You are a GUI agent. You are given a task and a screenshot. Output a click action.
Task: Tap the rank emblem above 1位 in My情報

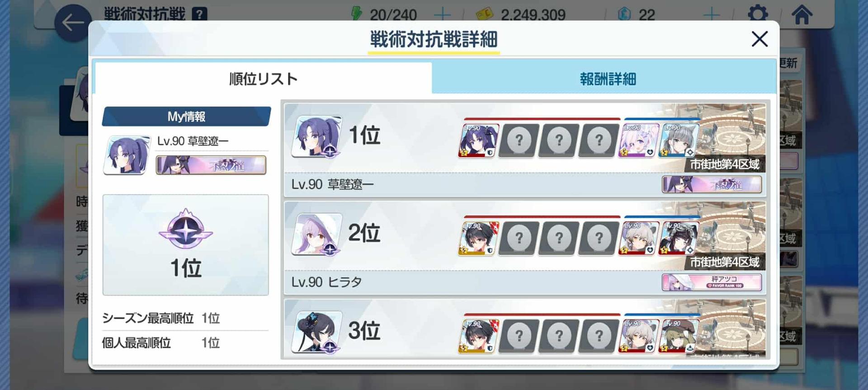185,229
